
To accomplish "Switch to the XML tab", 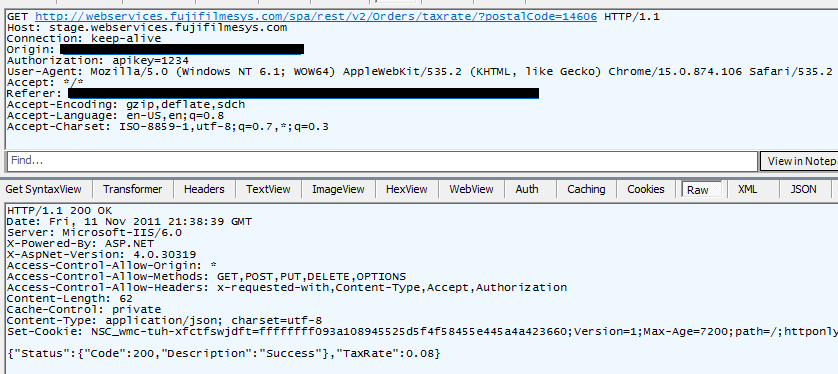I will pos(747,189).
